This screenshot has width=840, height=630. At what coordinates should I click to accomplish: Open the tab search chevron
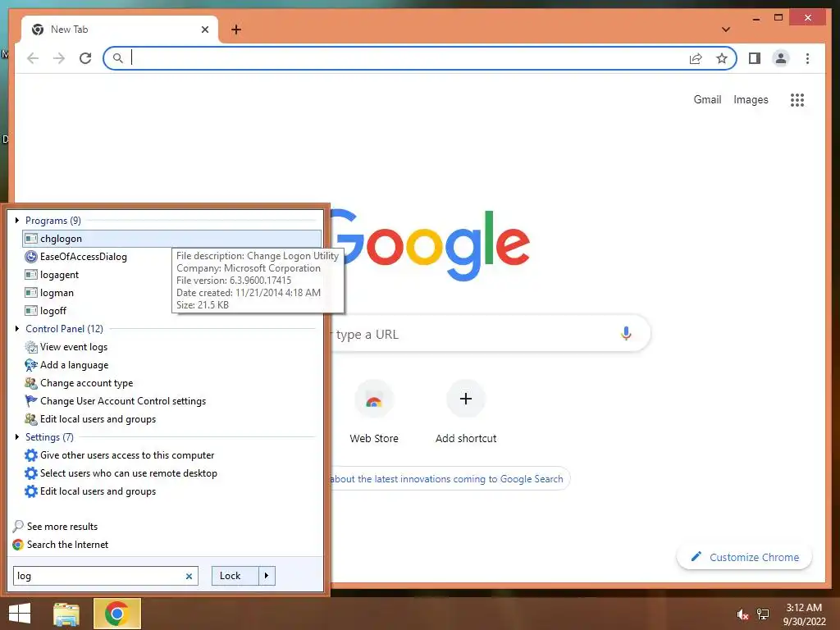click(726, 30)
